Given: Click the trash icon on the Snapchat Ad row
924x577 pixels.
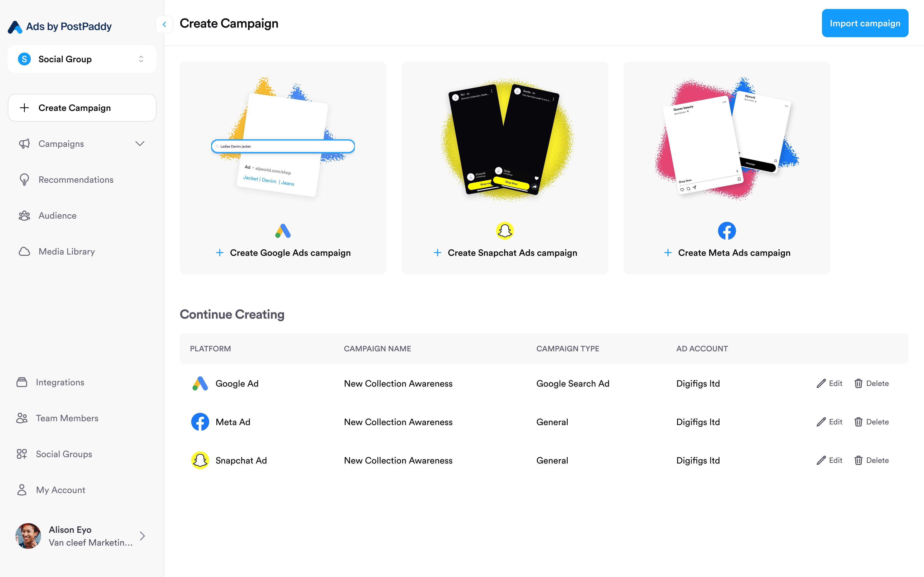Looking at the screenshot, I should [x=858, y=461].
